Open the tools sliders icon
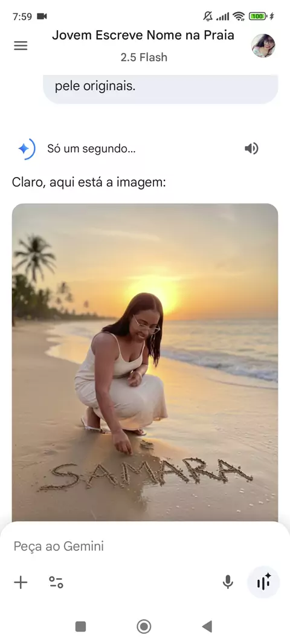This screenshot has width=290, height=644. coord(56,582)
